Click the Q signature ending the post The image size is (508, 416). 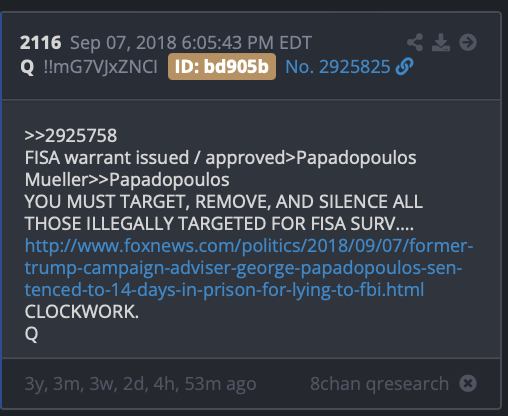[x=31, y=334]
